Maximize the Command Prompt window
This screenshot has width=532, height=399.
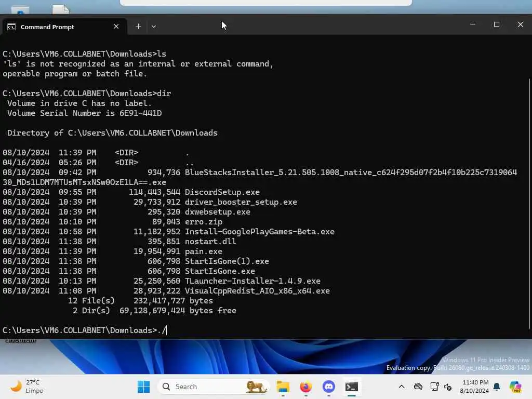point(496,24)
